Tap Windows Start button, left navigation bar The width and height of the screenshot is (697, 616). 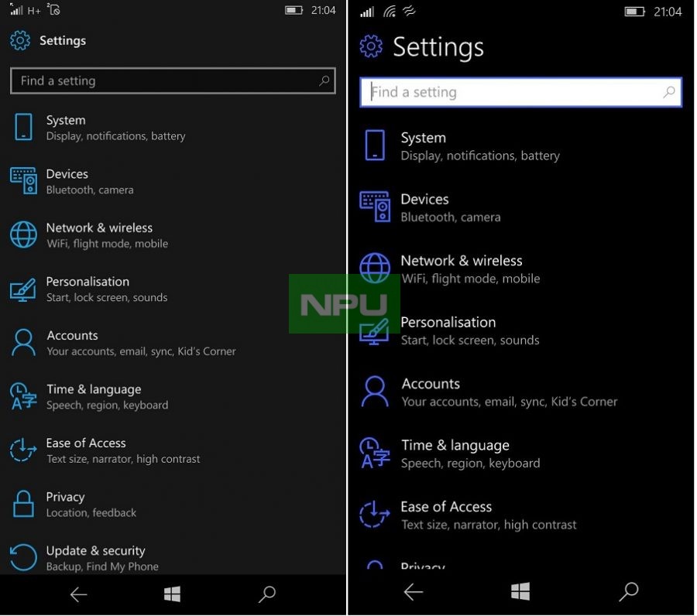tap(172, 594)
